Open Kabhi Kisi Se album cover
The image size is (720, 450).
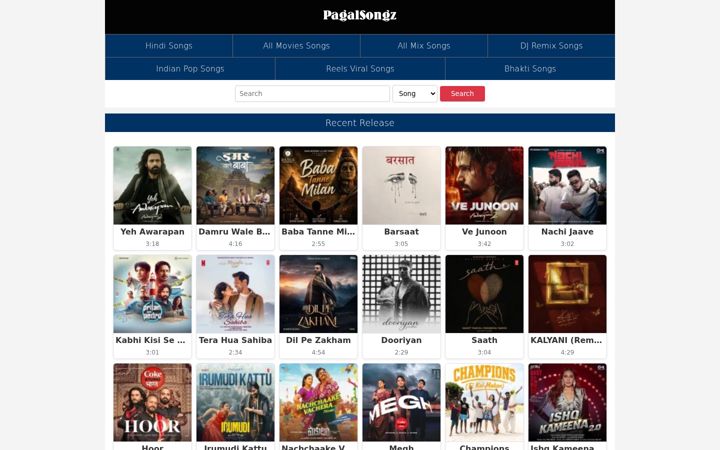pos(152,294)
